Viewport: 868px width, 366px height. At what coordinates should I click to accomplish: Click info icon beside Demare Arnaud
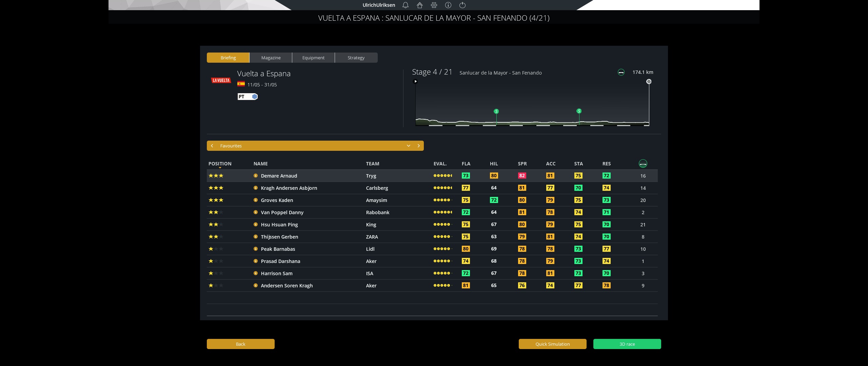(x=256, y=176)
